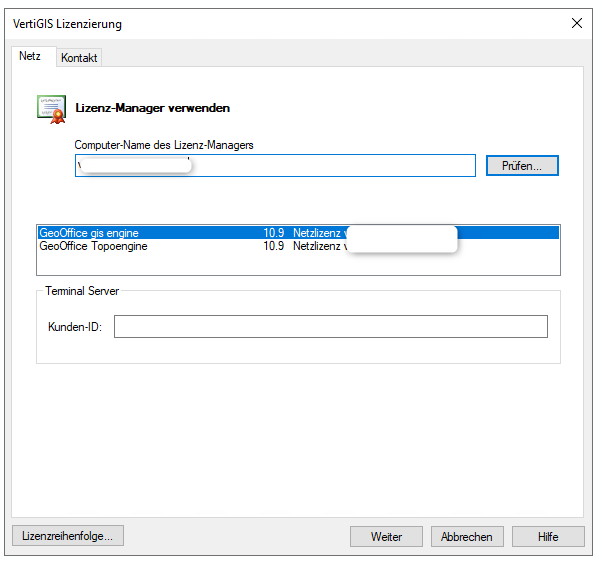Screen dimensions: 603x561
Task: Cancel with the Abbrechen button
Action: click(467, 537)
